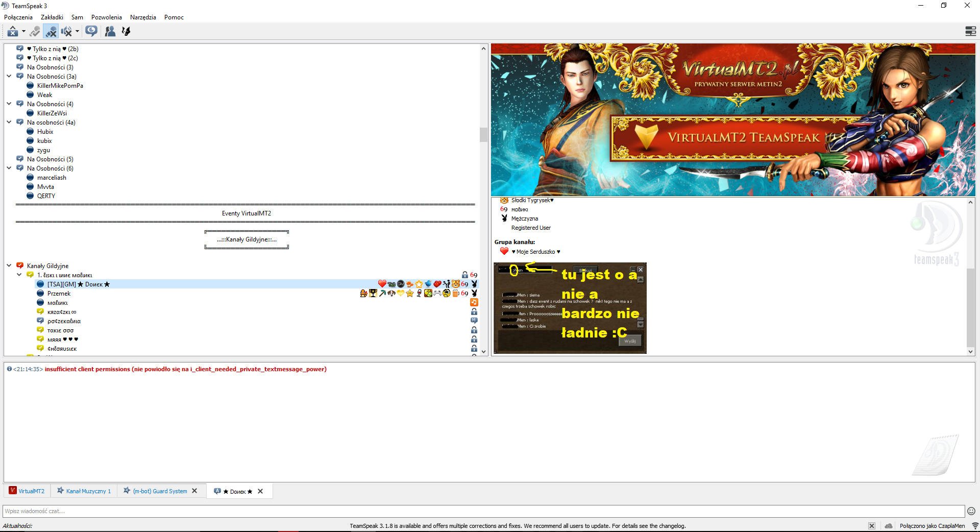Click the tiger face badge on Donek row
Image resolution: width=980 pixels, height=532 pixels.
(x=455, y=284)
